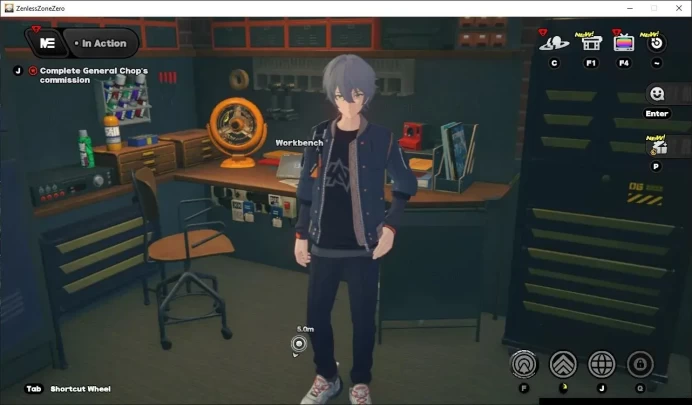Image resolution: width=692 pixels, height=405 pixels.
Task: Click the Q key label under padlock
Action: tap(640, 388)
